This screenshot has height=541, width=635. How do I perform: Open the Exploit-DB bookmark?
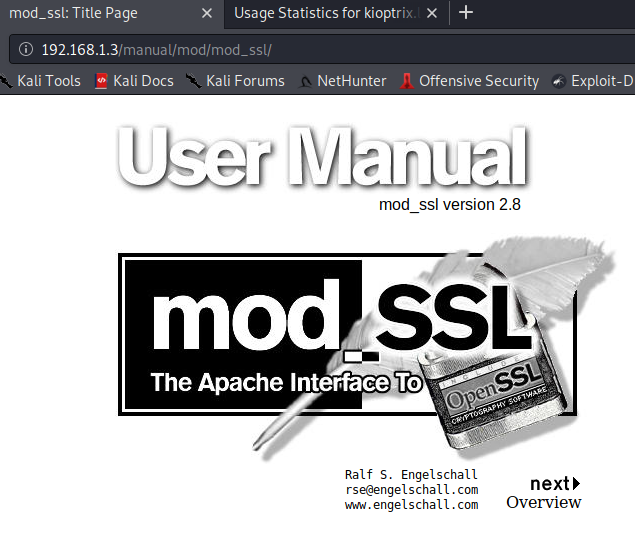(593, 81)
